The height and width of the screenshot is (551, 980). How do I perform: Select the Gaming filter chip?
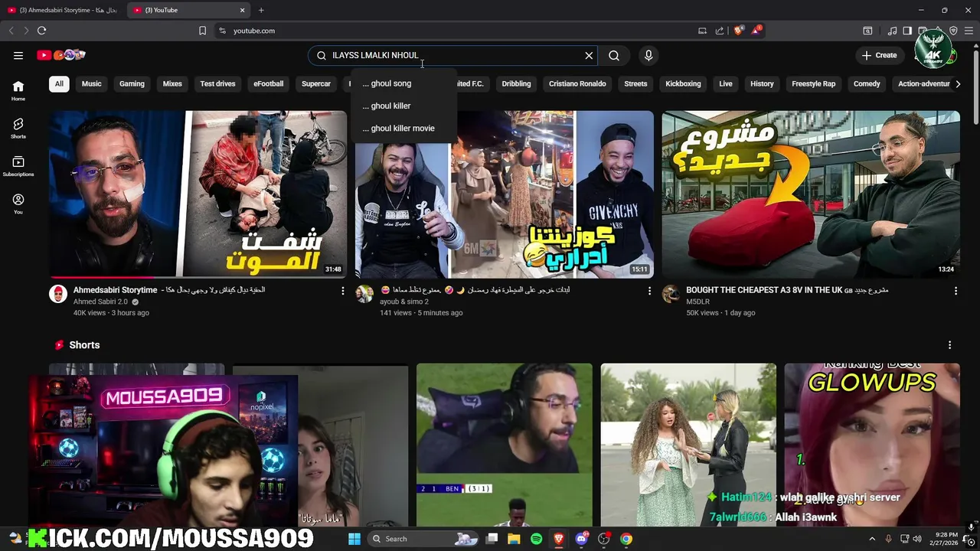pos(132,83)
